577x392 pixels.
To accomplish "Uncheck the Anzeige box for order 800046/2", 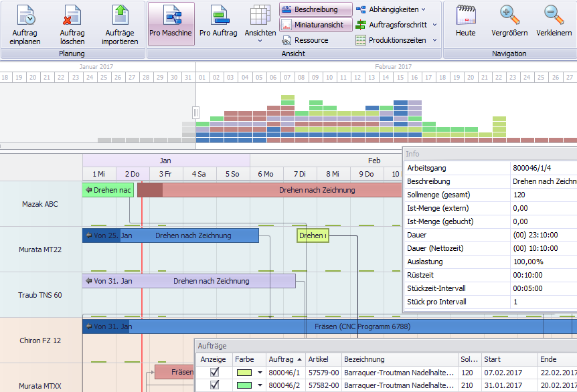I will [214, 383].
